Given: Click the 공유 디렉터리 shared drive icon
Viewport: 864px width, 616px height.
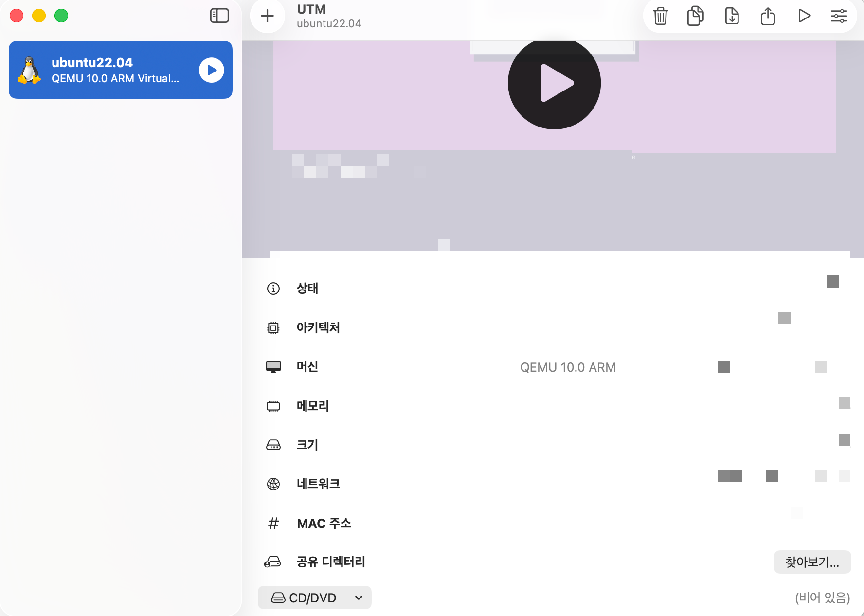Looking at the screenshot, I should point(272,562).
